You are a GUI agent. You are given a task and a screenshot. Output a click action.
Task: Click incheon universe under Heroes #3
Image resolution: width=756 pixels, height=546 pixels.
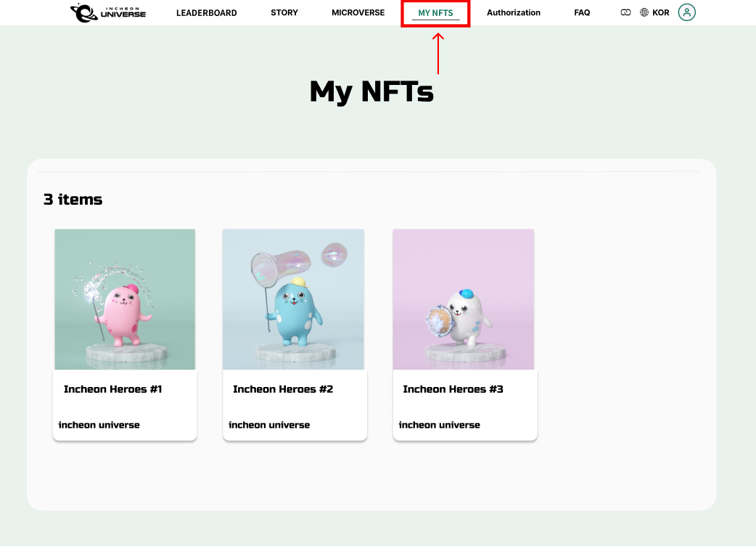click(x=439, y=425)
